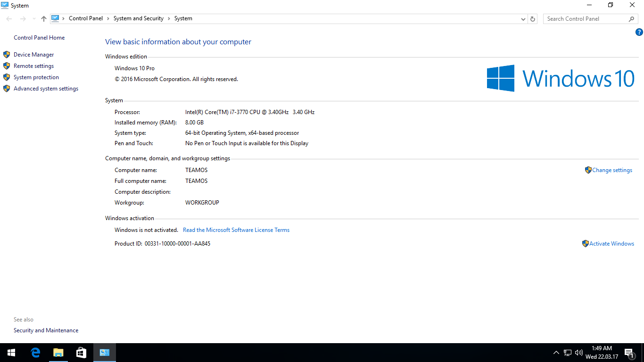
Task: Open the Windows Start menu
Action: pos(11,353)
